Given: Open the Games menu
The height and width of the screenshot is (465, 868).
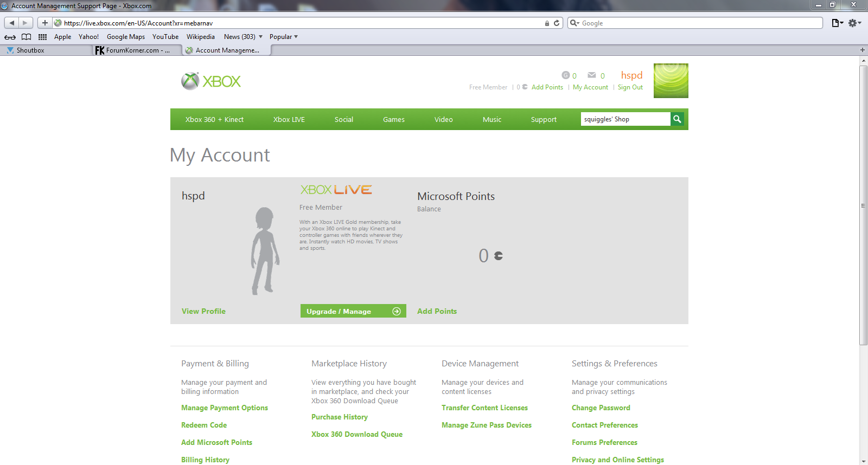Looking at the screenshot, I should [x=394, y=119].
